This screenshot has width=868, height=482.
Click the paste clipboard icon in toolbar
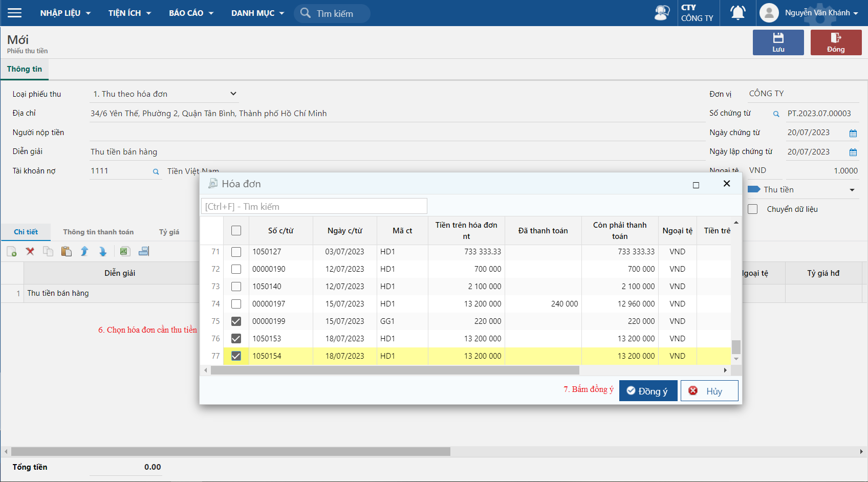point(66,251)
